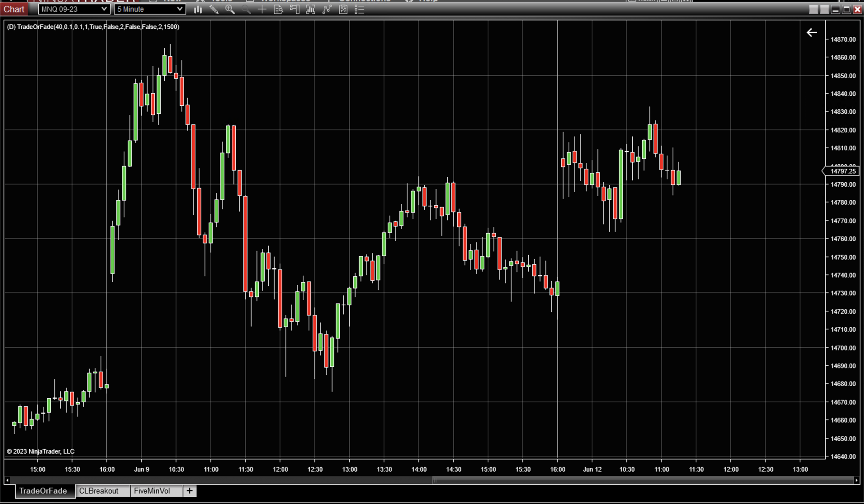Image resolution: width=864 pixels, height=504 pixels.
Task: Open the chart properties list icon
Action: [359, 9]
